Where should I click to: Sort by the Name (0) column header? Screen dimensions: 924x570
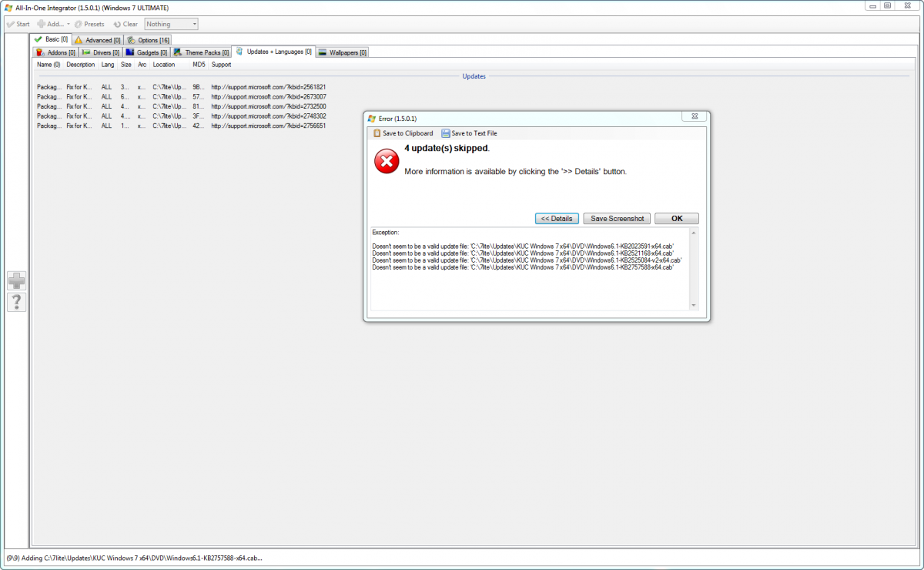coord(49,65)
